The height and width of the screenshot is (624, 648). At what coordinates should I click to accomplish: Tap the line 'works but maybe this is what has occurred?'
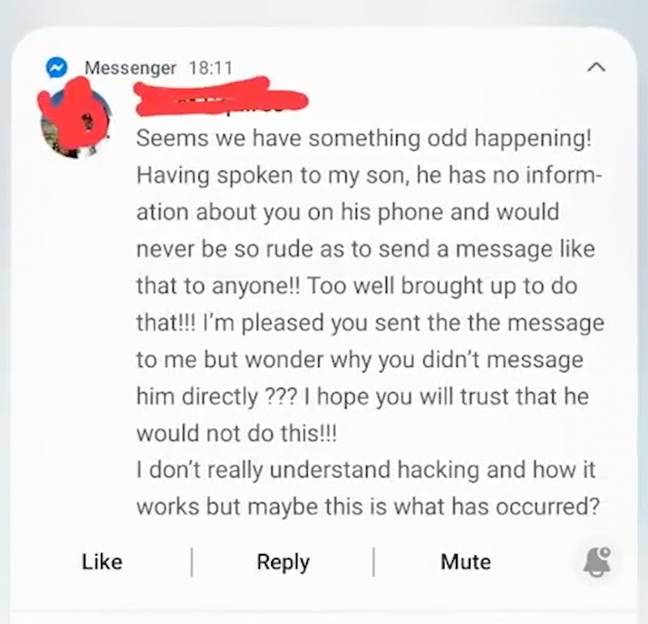pyautogui.click(x=368, y=507)
